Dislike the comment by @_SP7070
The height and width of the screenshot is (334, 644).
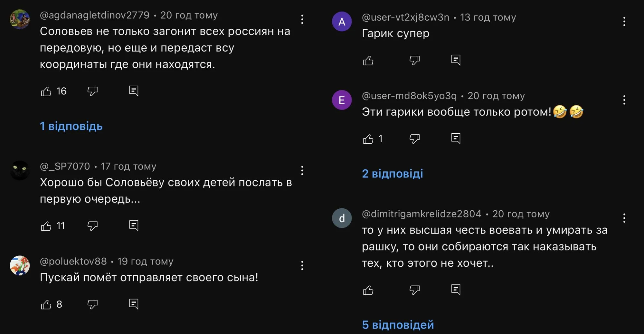[x=92, y=226]
